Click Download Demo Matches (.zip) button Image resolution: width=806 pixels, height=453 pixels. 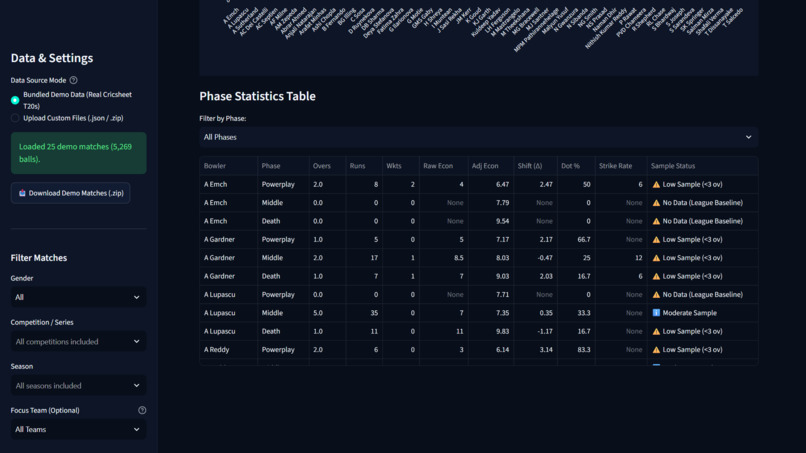[70, 193]
